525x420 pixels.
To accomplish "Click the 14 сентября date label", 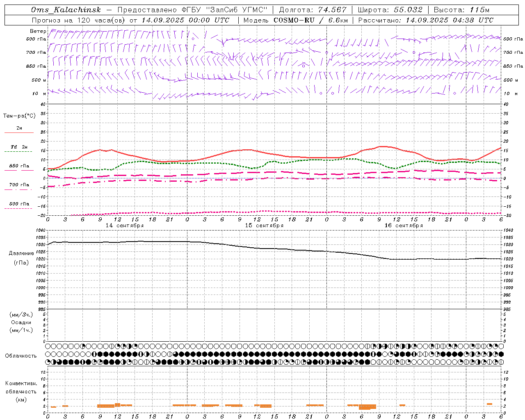I will point(124,226).
